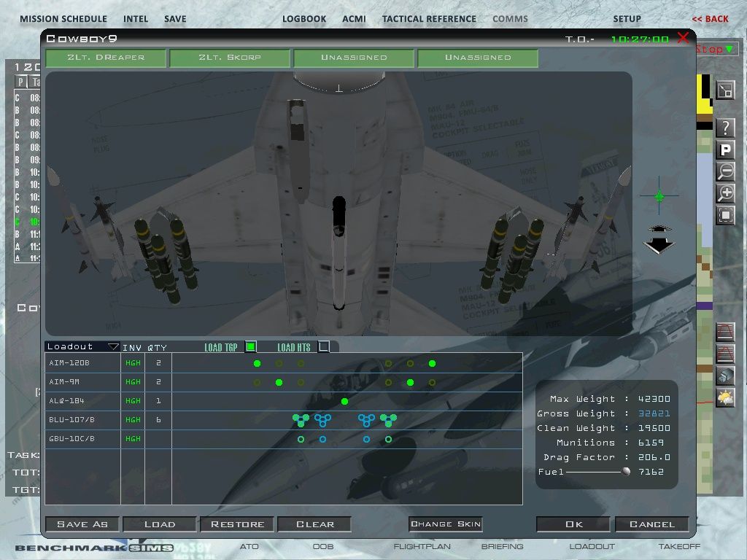Click the Load button
The image size is (747, 560).
[x=160, y=524]
